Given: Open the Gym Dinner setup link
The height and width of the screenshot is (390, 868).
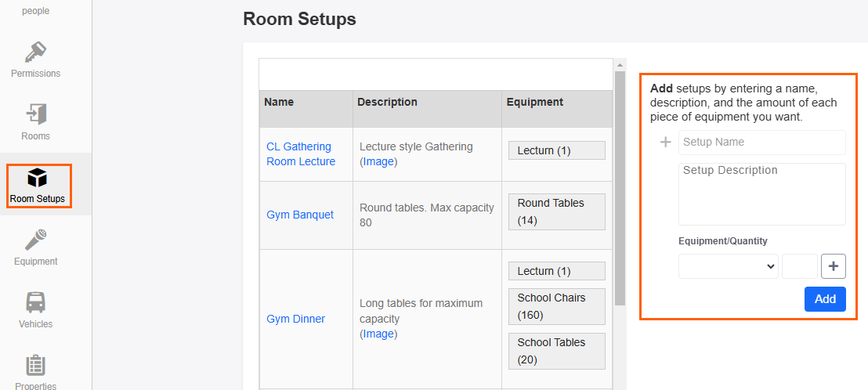Looking at the screenshot, I should pos(295,319).
